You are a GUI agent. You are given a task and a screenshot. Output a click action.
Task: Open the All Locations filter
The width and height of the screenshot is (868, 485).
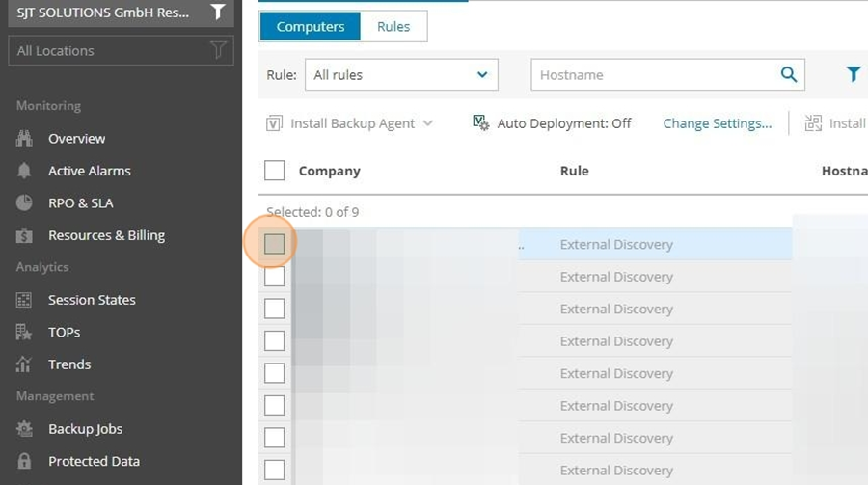pyautogui.click(x=121, y=51)
